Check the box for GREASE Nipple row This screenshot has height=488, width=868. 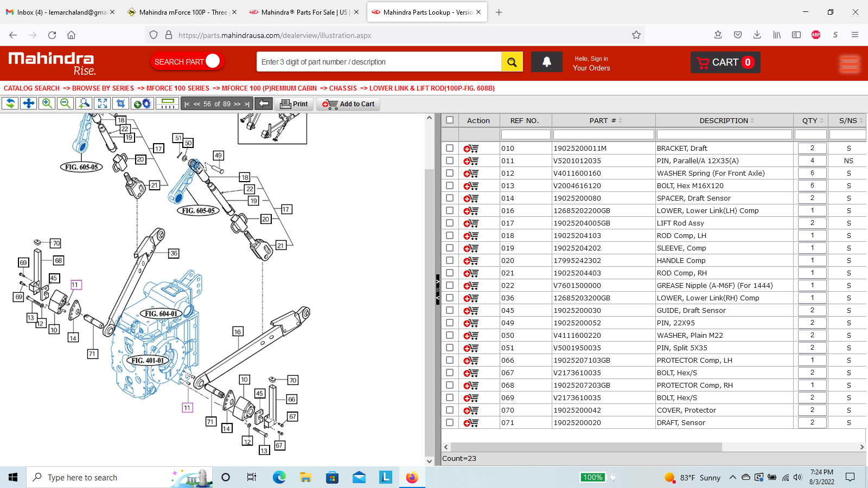click(450, 285)
